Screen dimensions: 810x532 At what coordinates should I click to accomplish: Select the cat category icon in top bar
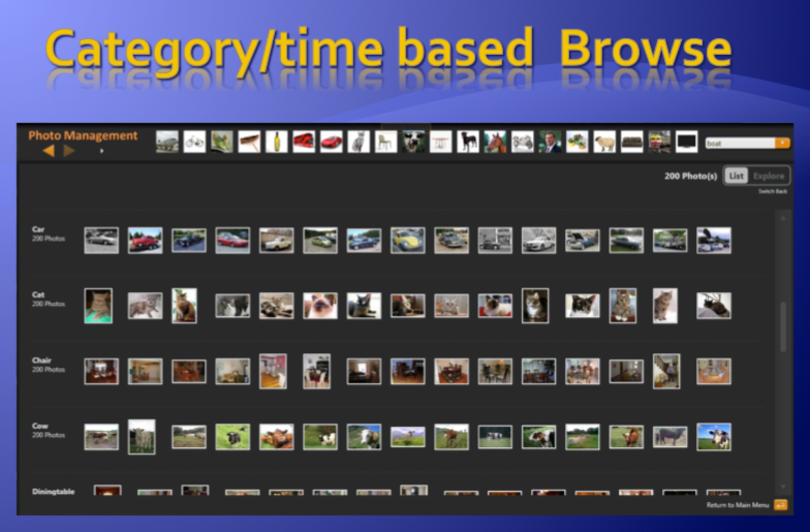pyautogui.click(x=359, y=142)
